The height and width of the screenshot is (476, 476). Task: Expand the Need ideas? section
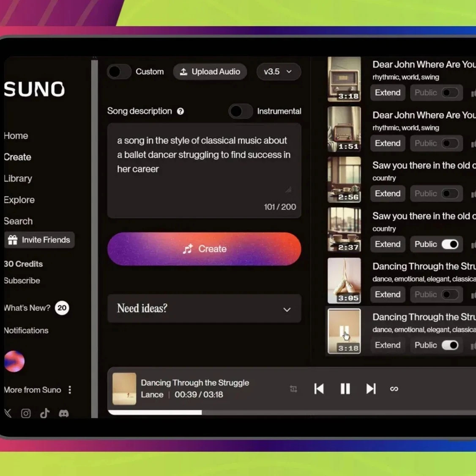[x=204, y=308]
